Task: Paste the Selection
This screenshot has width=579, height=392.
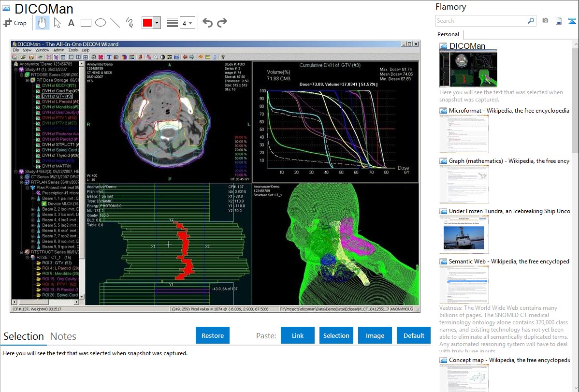Action: pos(336,335)
